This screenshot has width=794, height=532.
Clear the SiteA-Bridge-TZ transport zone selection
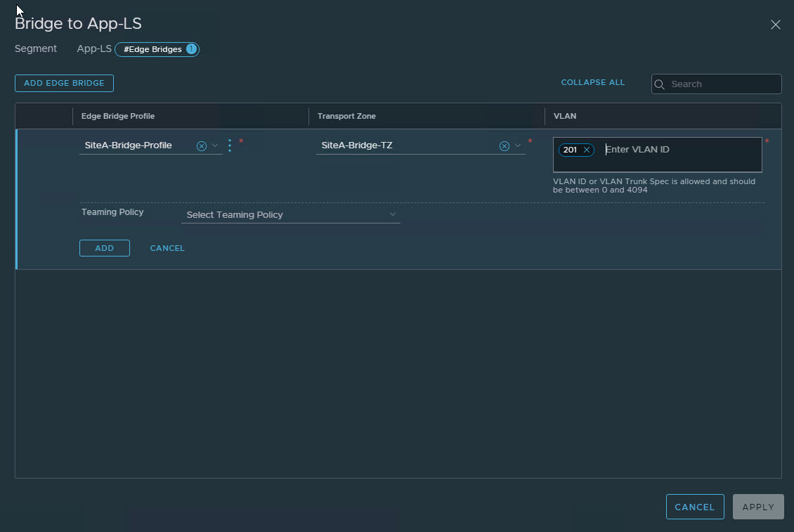[x=504, y=146]
